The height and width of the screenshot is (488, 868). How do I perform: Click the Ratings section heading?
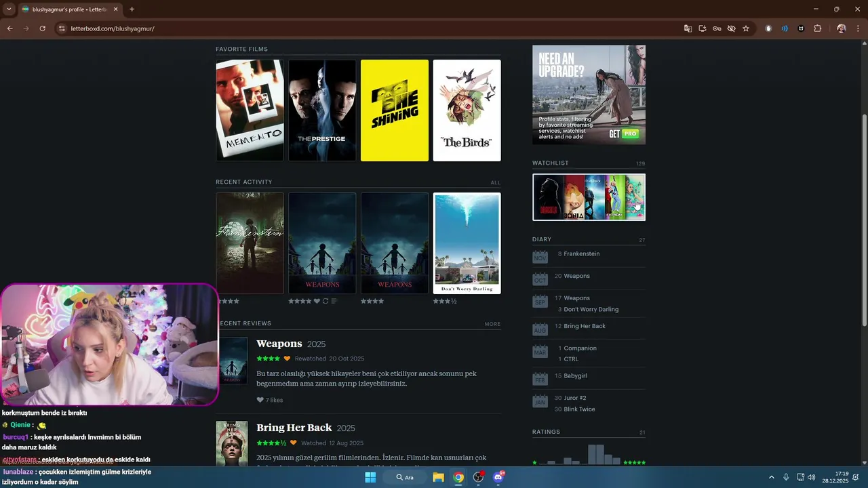(x=547, y=432)
